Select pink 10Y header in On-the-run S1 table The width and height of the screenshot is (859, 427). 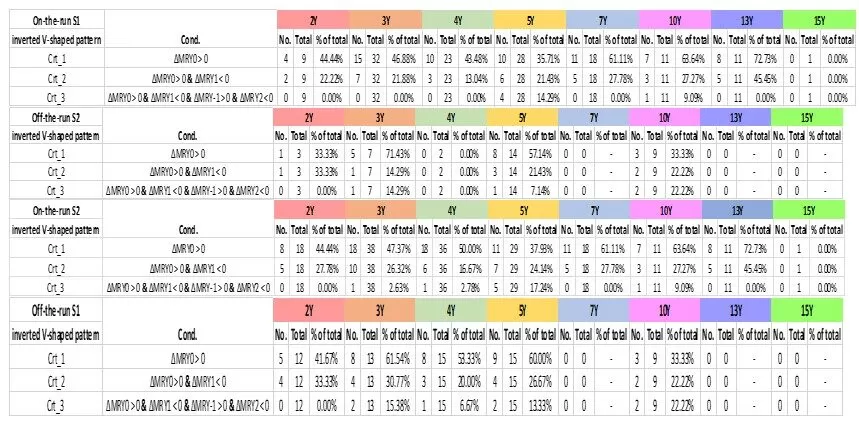[x=674, y=19]
